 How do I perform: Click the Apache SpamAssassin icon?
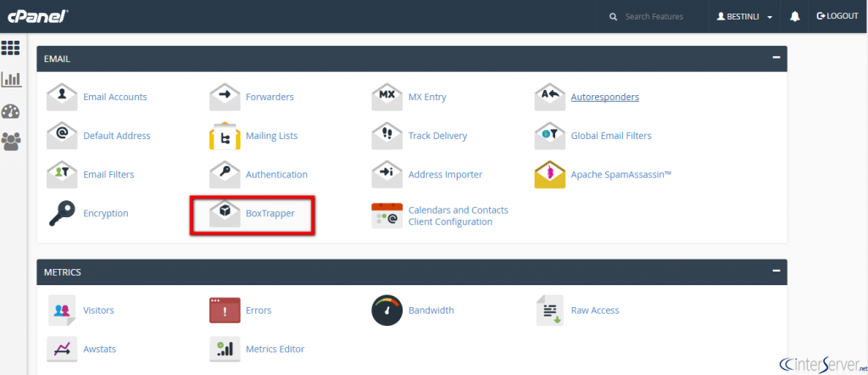(549, 175)
